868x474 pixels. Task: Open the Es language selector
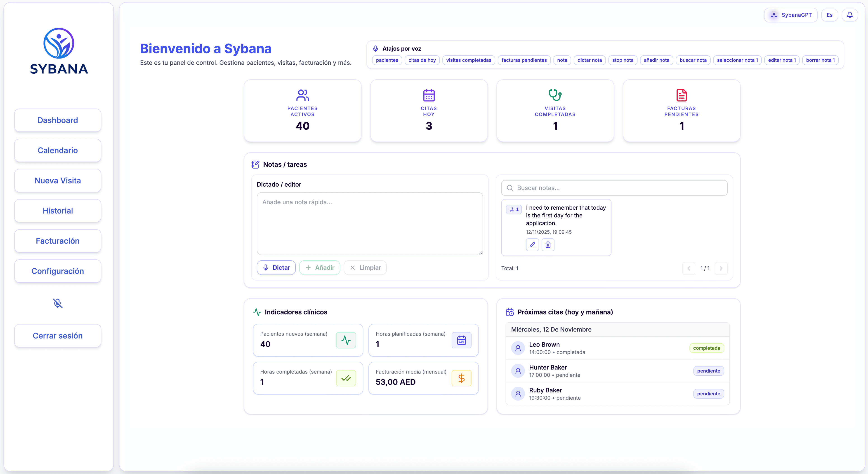pos(829,15)
